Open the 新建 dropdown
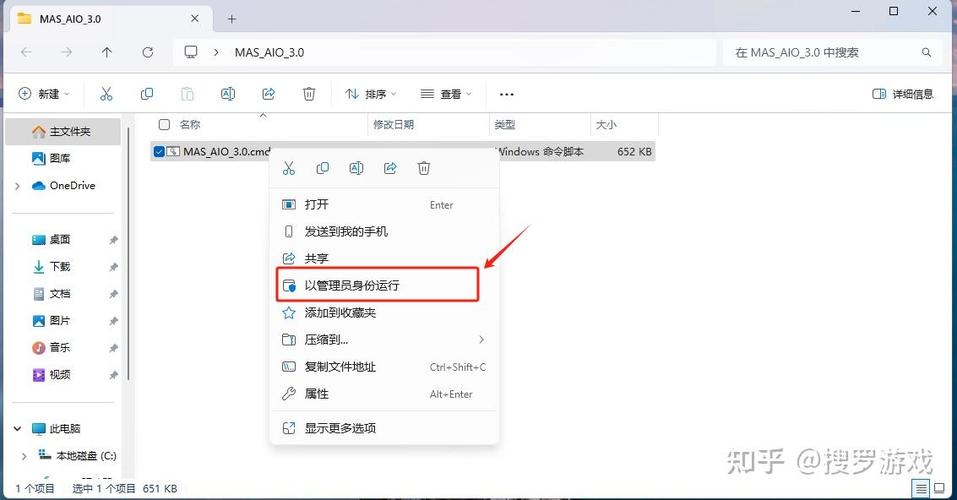Viewport: 957px width, 500px height. [45, 94]
